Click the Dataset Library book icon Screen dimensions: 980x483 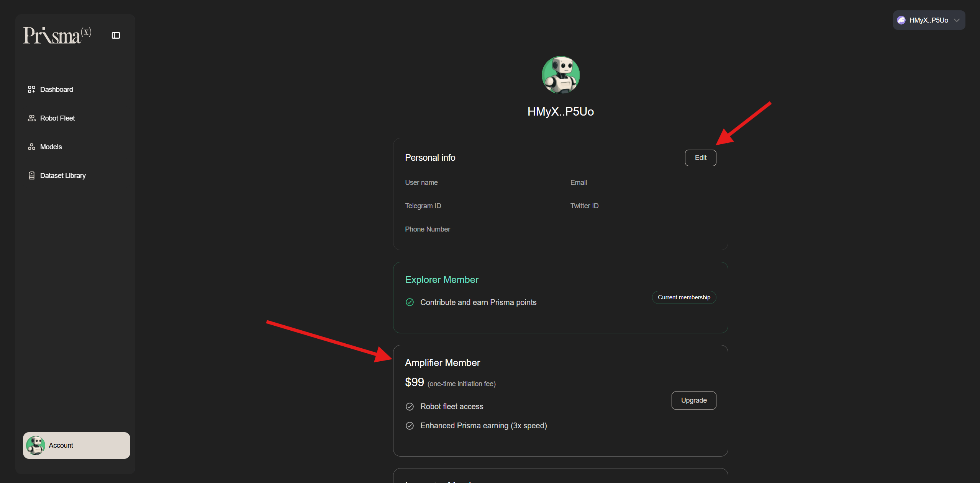coord(31,175)
